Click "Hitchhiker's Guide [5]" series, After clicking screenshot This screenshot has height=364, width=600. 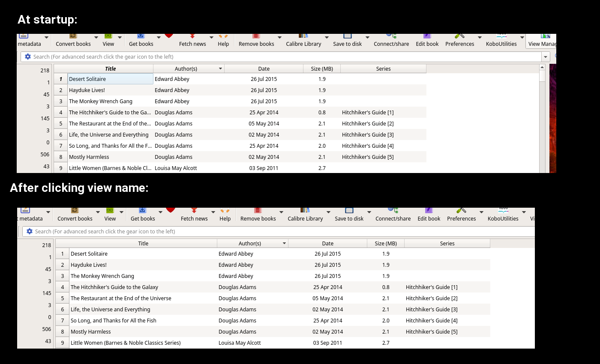tap(432, 331)
